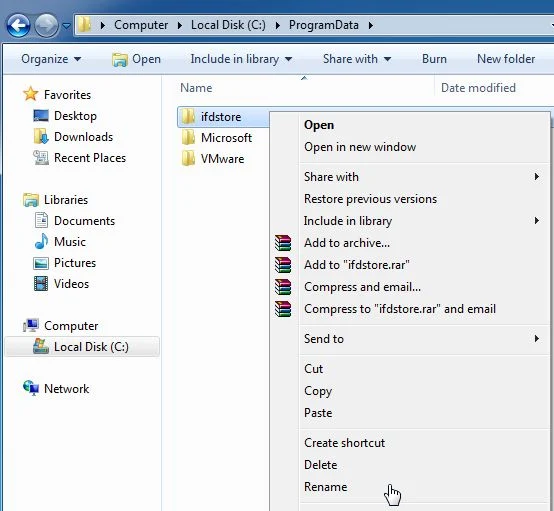Click the Pictures library icon
This screenshot has height=511, width=554.
[x=41, y=263]
